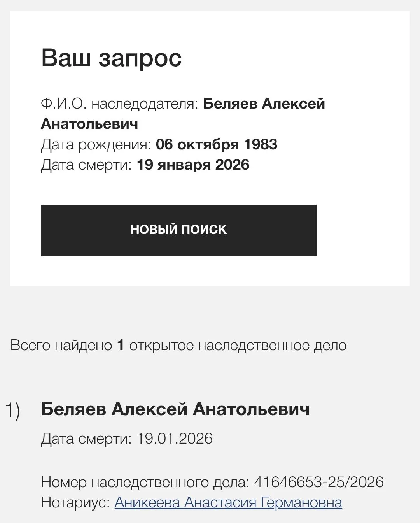Select the result heading "Беляев Алексей Анатольевич"

point(175,409)
